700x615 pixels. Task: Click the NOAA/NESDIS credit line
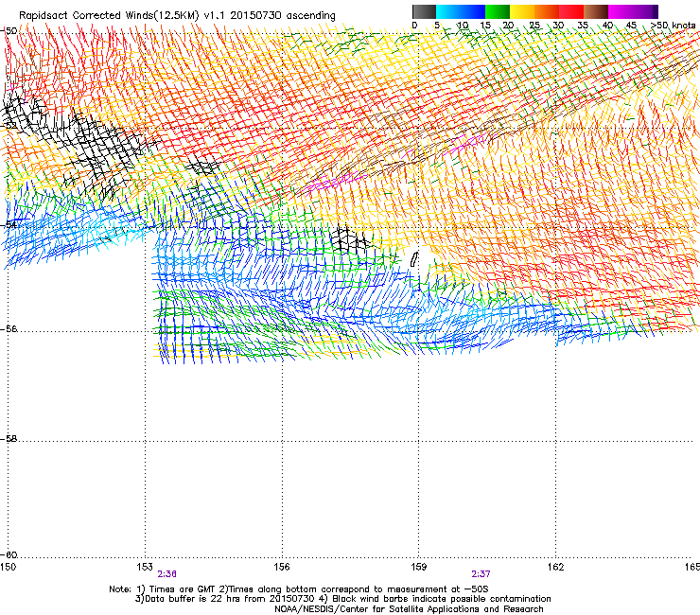(409, 609)
